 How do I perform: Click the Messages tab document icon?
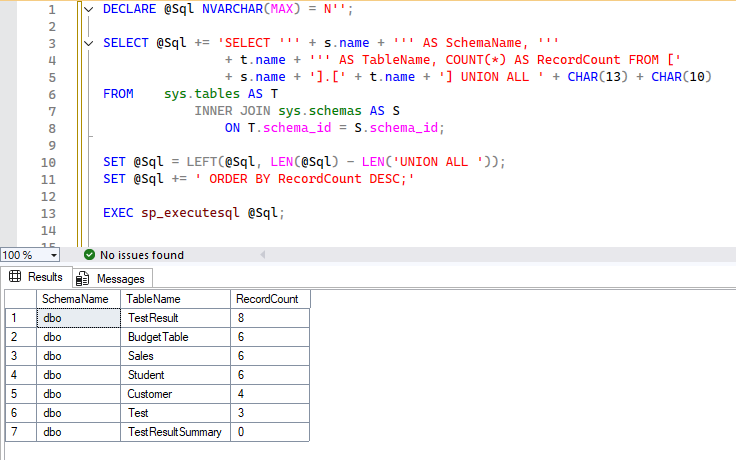(82, 278)
